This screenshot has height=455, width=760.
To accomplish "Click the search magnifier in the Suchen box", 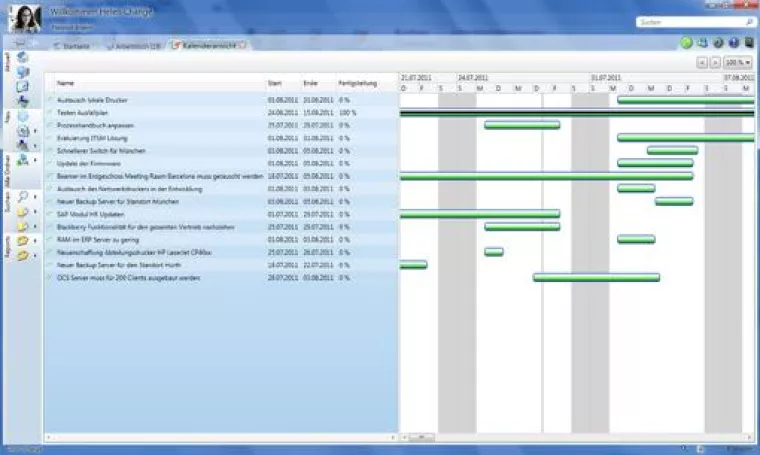I will 748,21.
